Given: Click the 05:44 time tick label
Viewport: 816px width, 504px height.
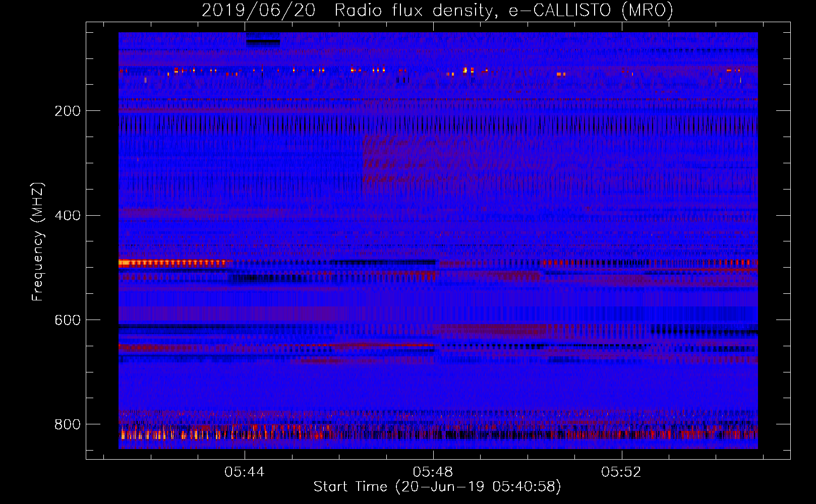Looking at the screenshot, I should point(245,472).
